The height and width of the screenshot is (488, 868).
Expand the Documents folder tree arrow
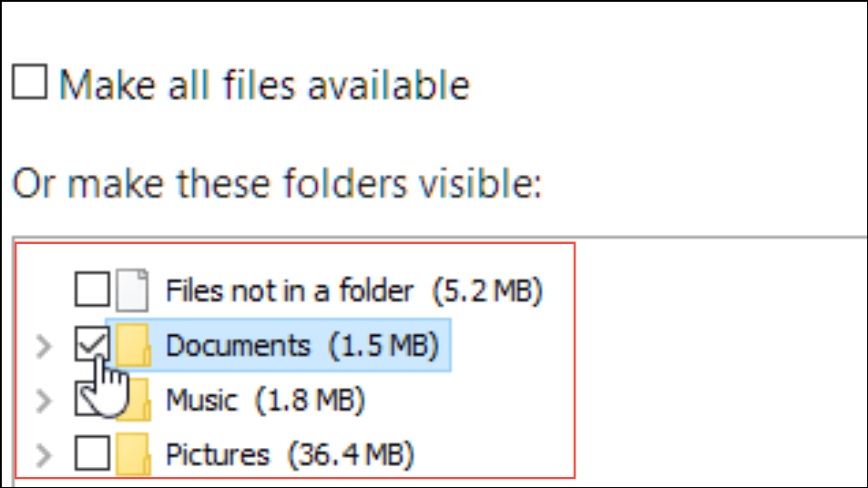44,346
